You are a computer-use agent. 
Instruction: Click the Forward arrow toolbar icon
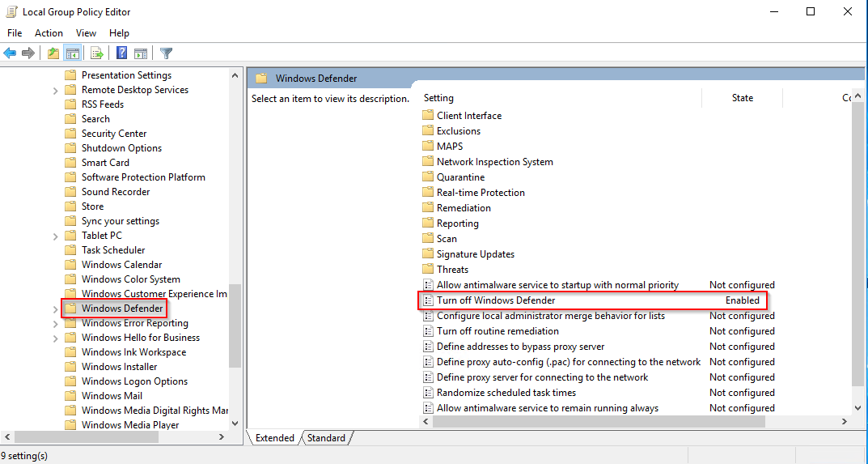(28, 53)
